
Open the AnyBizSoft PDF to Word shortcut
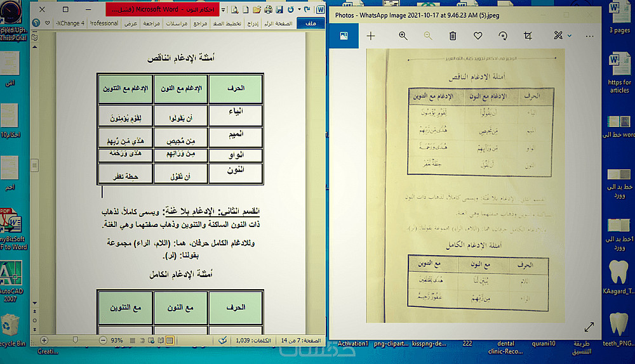(12, 229)
